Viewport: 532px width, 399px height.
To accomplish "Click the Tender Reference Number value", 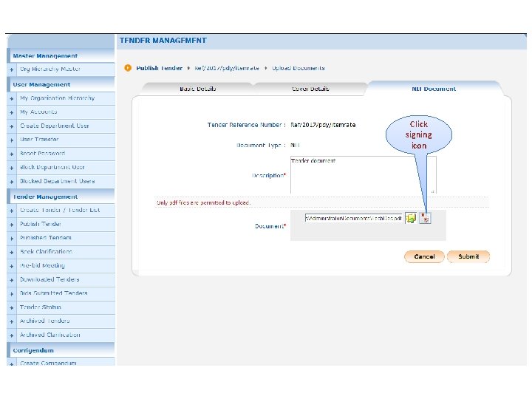I will [323, 125].
